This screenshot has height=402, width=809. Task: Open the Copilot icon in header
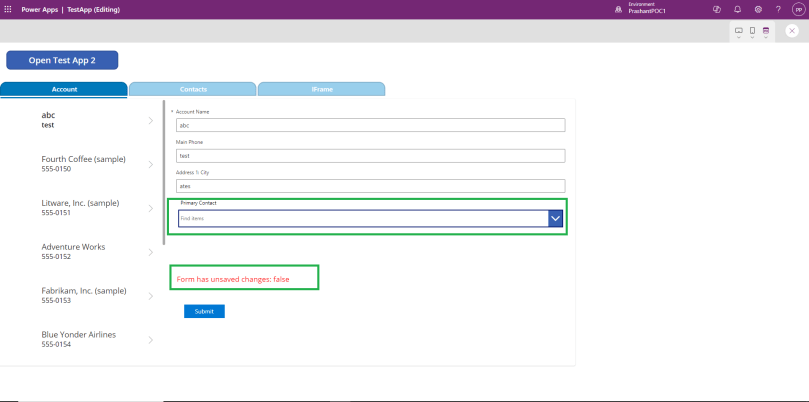coord(717,8)
